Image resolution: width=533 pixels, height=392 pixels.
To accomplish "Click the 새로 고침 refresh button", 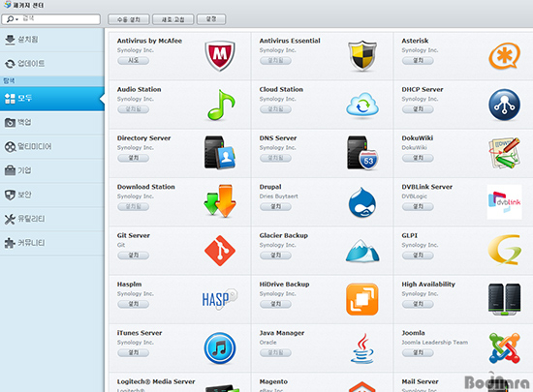I will click(173, 19).
